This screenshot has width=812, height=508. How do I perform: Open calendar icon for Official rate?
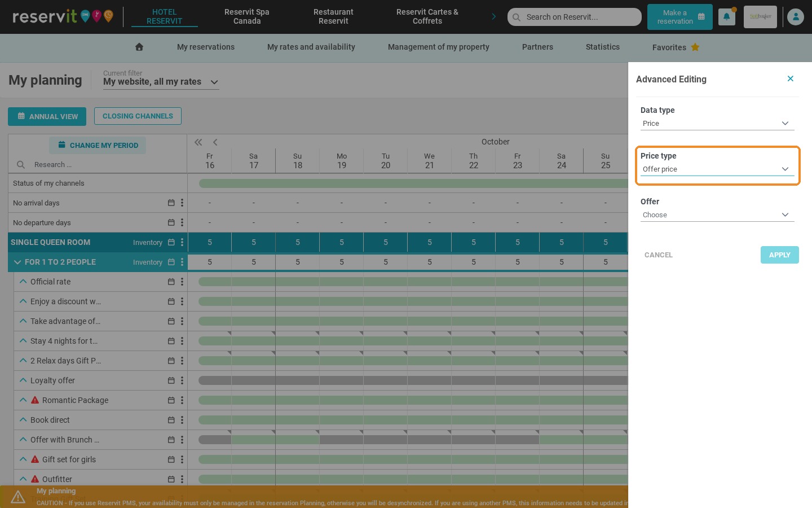171,282
